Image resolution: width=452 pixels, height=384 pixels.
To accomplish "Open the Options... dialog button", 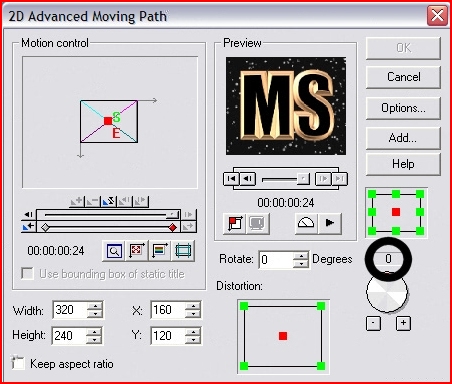I will (x=403, y=108).
